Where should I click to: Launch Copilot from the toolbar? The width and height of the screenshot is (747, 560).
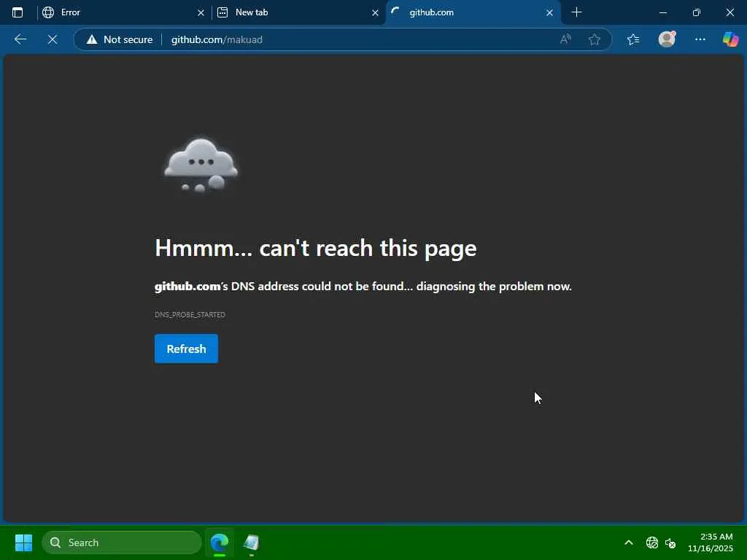pyautogui.click(x=730, y=39)
